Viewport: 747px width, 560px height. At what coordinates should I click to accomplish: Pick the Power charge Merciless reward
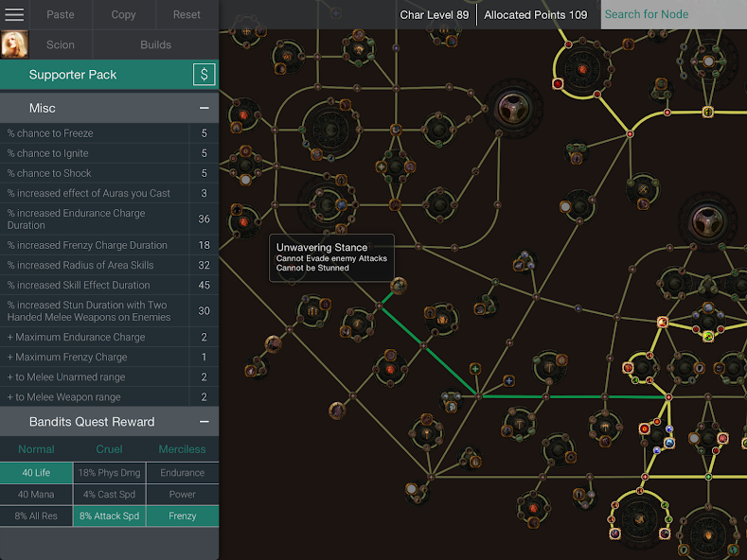[x=182, y=494]
